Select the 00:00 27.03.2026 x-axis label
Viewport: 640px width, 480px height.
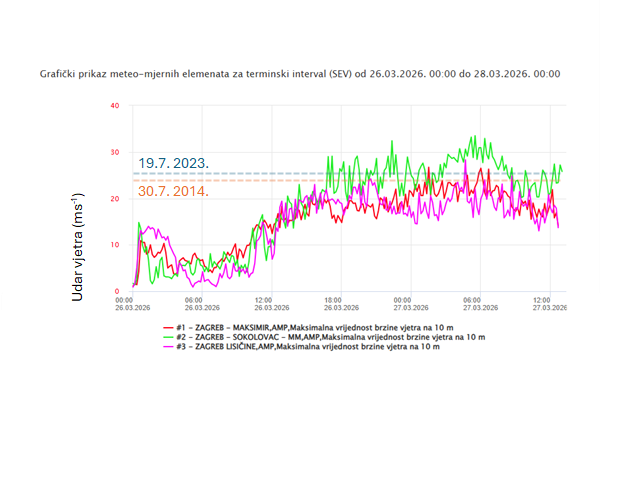click(x=403, y=303)
